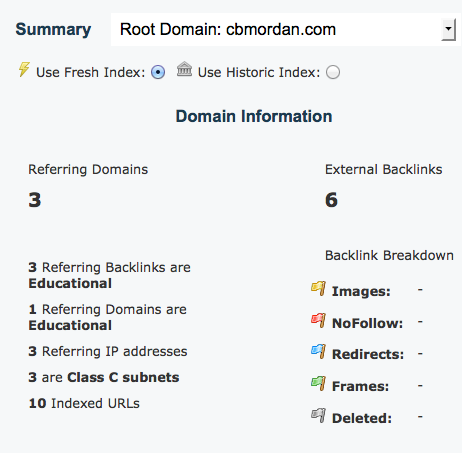Click the Summary heading
462x453 pixels.
(53, 29)
